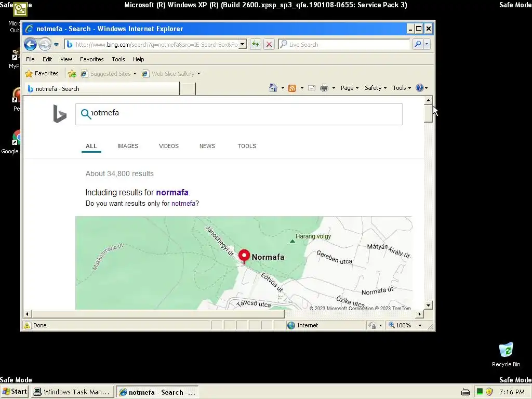Click the Bing logo
Screen dimensions: 532x399
pos(60,114)
